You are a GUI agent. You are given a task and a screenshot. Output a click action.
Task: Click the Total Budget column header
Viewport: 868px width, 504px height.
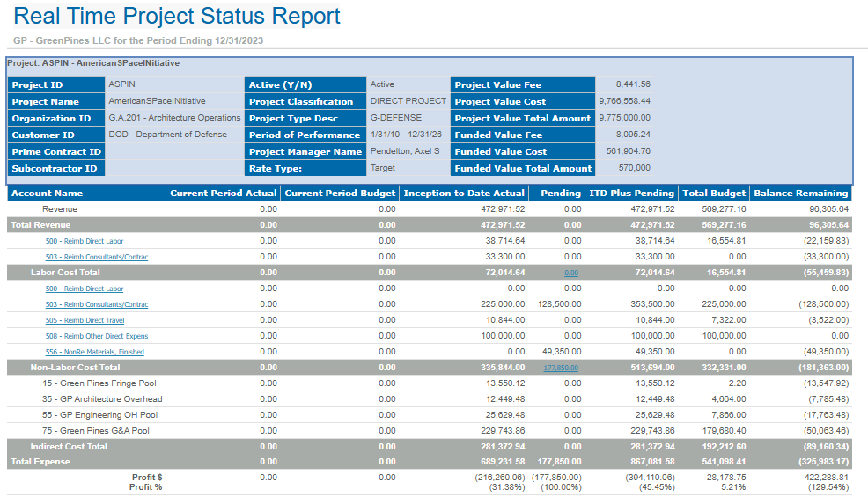tap(714, 194)
